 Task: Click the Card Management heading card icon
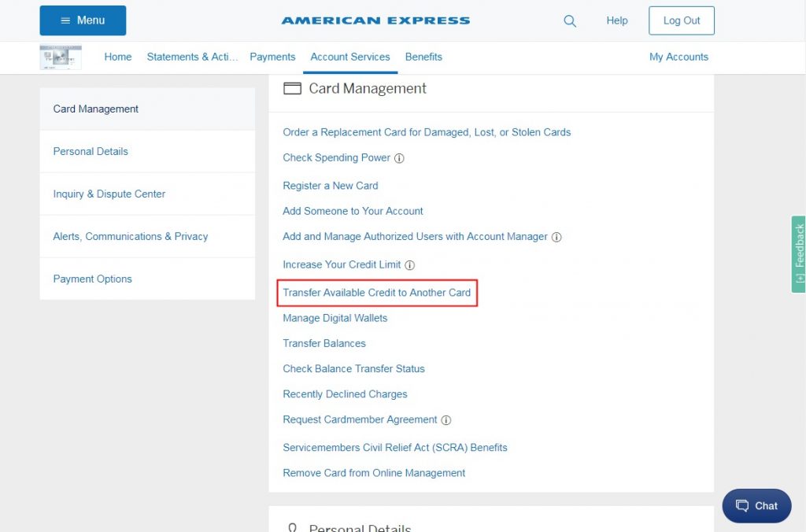[x=293, y=88]
